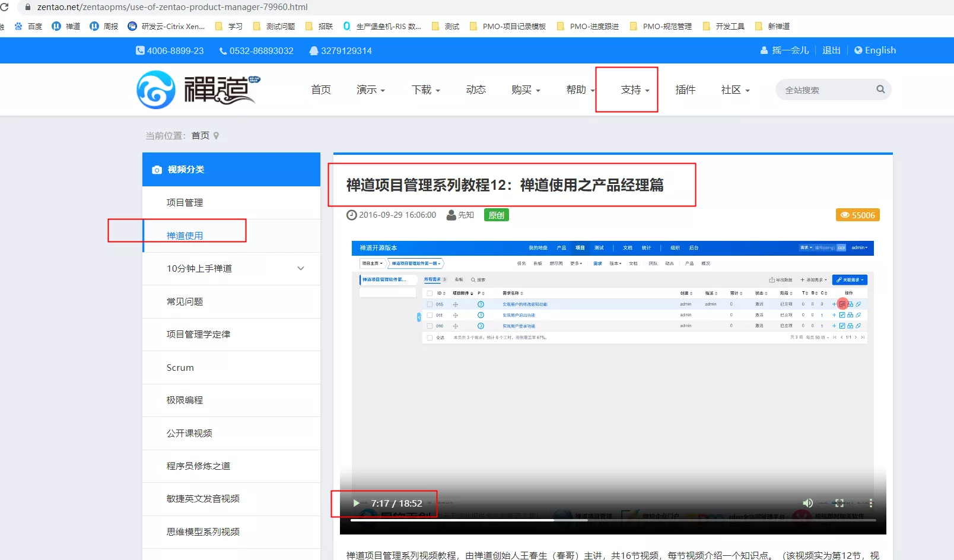This screenshot has width=954, height=560.
Task: Select the 极限编程 video category
Action: pos(231,400)
